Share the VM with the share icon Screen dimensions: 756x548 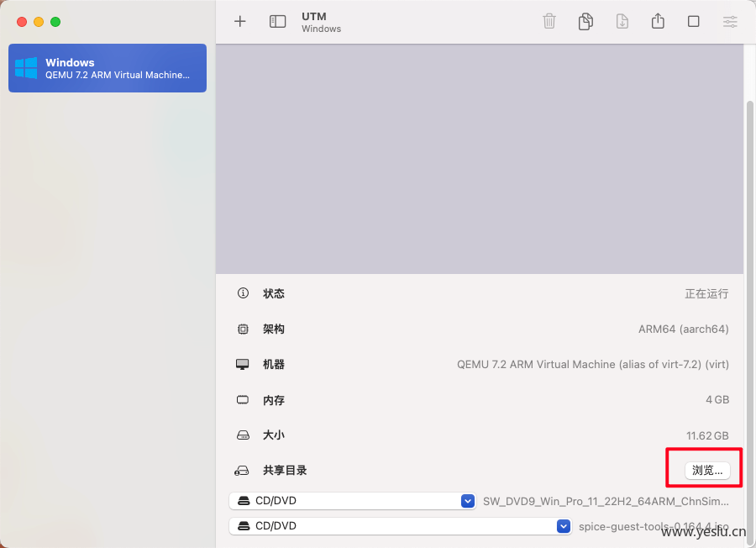click(x=658, y=21)
